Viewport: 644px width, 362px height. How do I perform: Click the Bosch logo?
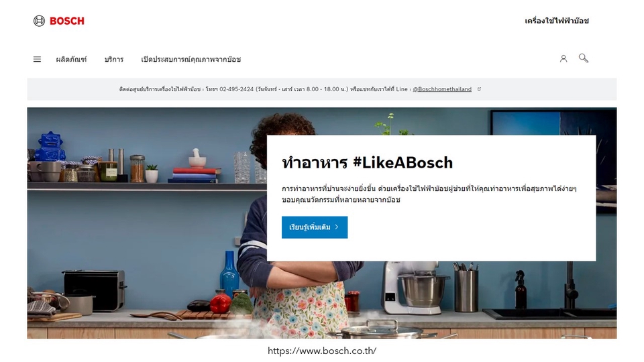59,21
